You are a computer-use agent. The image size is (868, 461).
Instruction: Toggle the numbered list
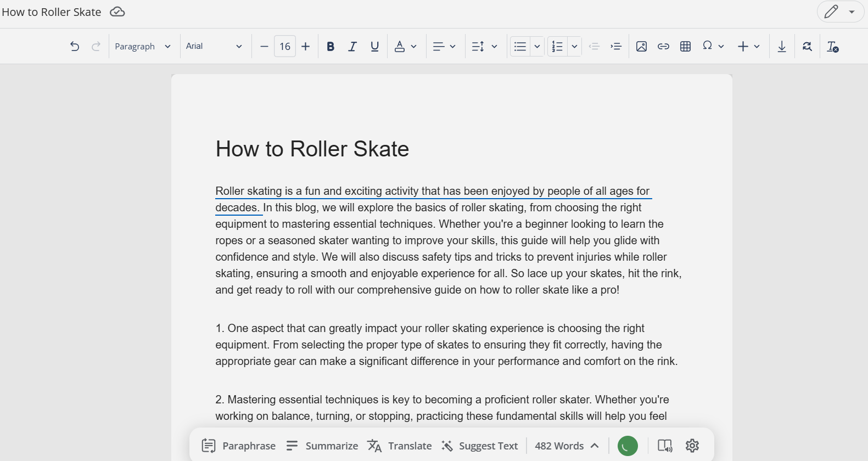click(557, 47)
